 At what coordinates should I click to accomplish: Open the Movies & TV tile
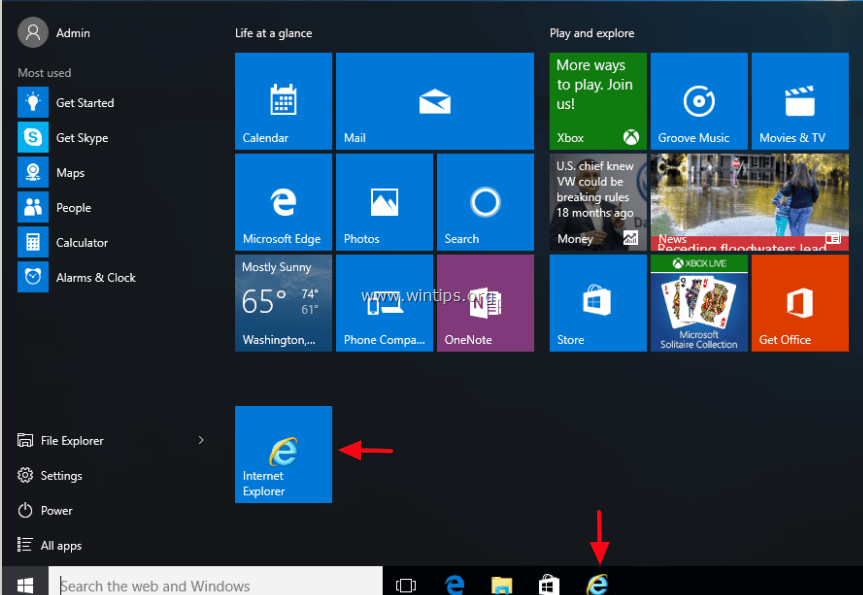point(800,101)
